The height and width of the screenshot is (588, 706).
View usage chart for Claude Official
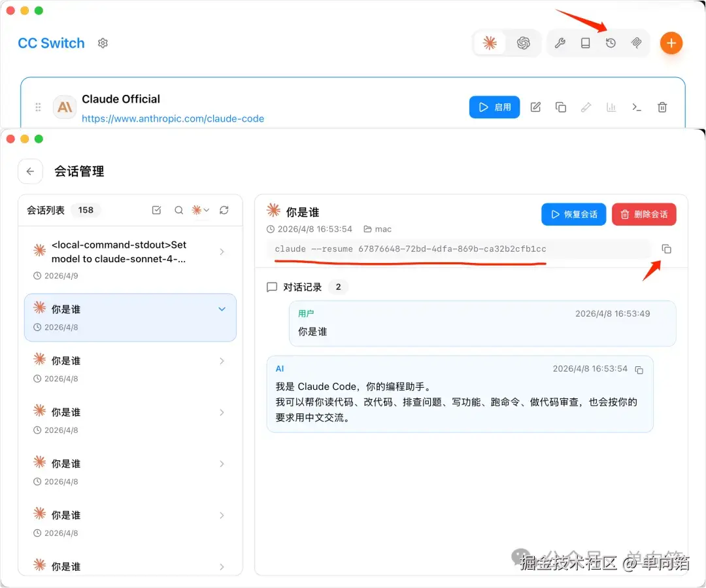tap(611, 107)
